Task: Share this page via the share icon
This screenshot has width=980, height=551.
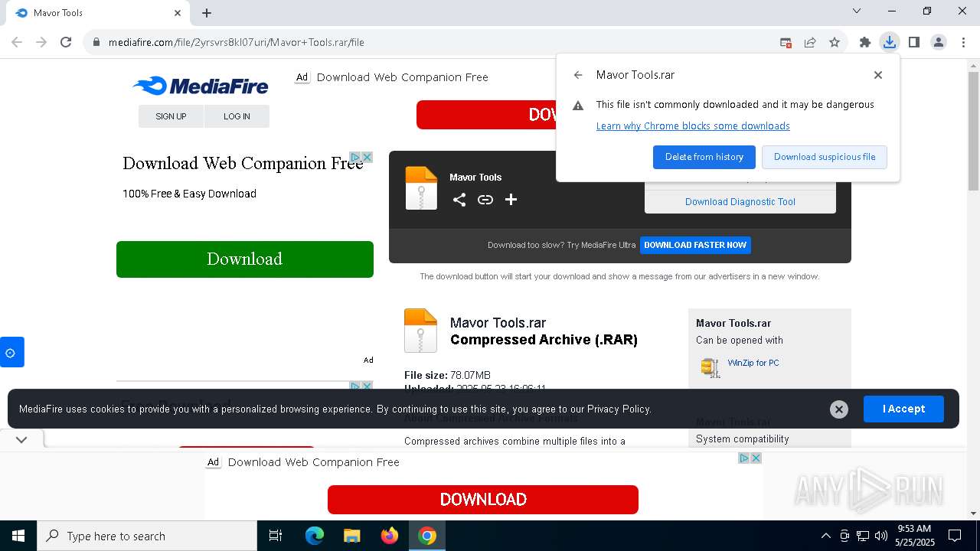Action: click(x=810, y=42)
